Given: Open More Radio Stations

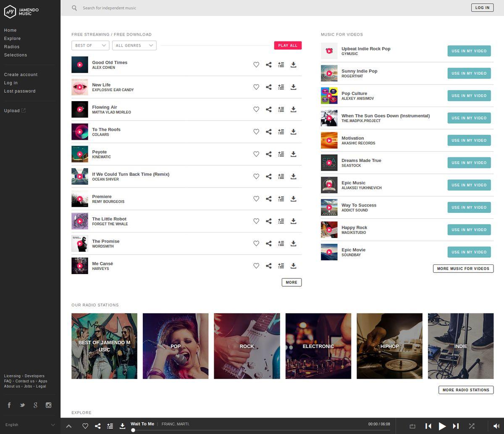Looking at the screenshot, I should [466, 390].
